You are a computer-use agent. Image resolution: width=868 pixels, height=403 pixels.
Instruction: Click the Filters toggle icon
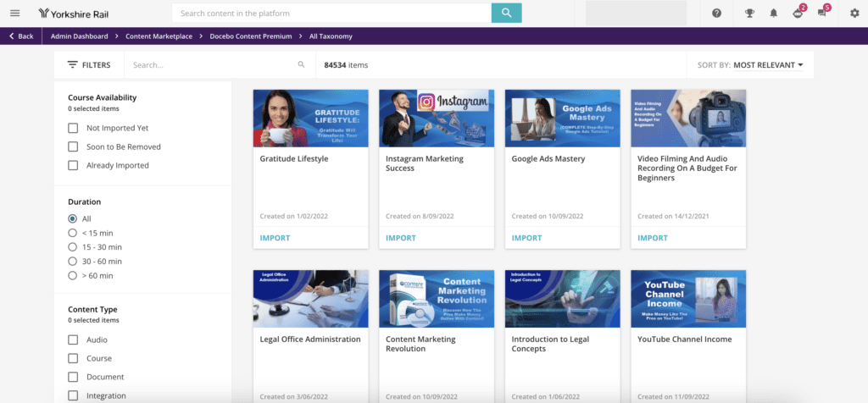[x=73, y=64]
